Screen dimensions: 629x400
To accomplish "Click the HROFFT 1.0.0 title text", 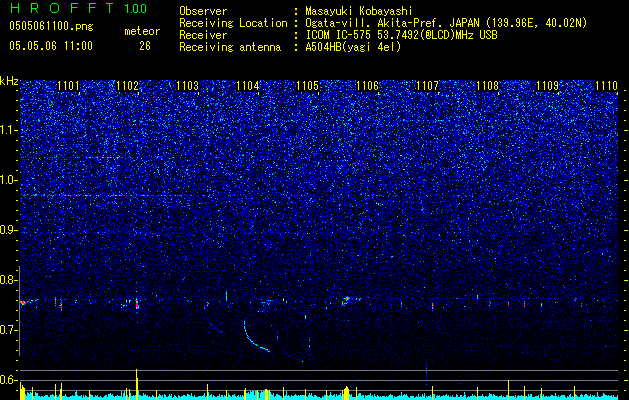I will tap(78, 8).
